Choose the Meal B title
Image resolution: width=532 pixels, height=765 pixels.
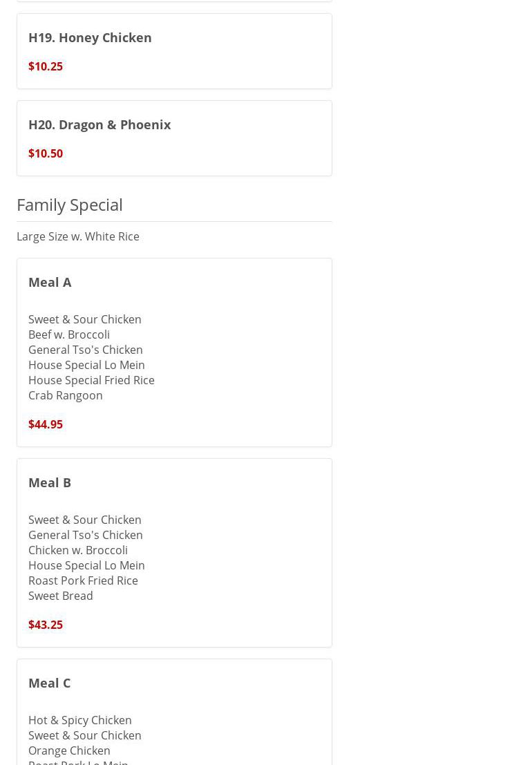coord(50,482)
